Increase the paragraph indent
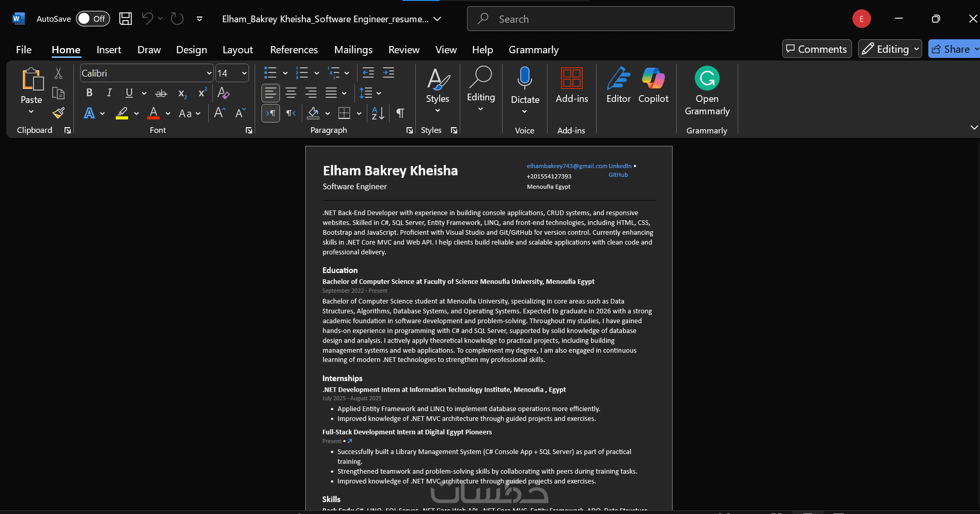 click(x=388, y=73)
